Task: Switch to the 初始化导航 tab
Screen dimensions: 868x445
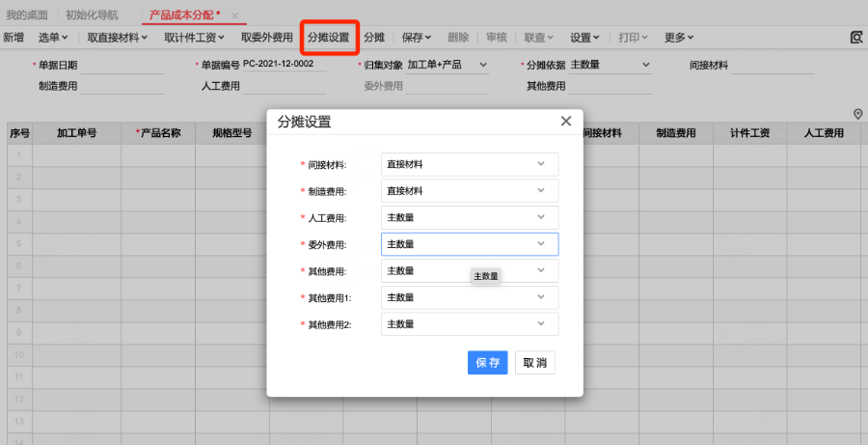Action: [92, 15]
